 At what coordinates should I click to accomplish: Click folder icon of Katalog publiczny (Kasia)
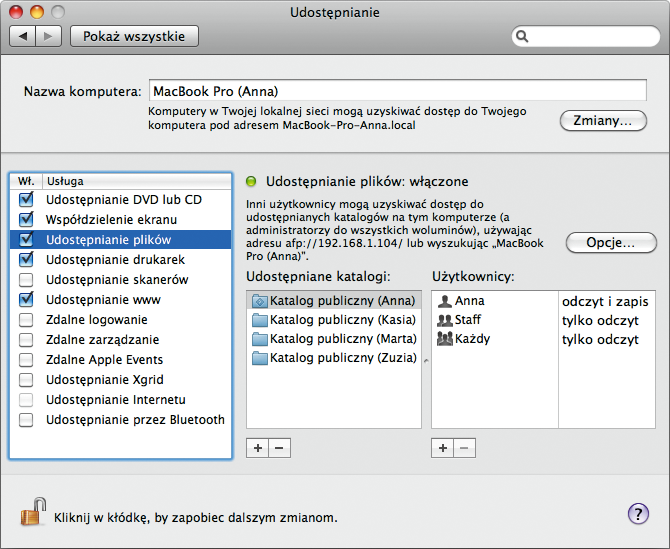(259, 320)
